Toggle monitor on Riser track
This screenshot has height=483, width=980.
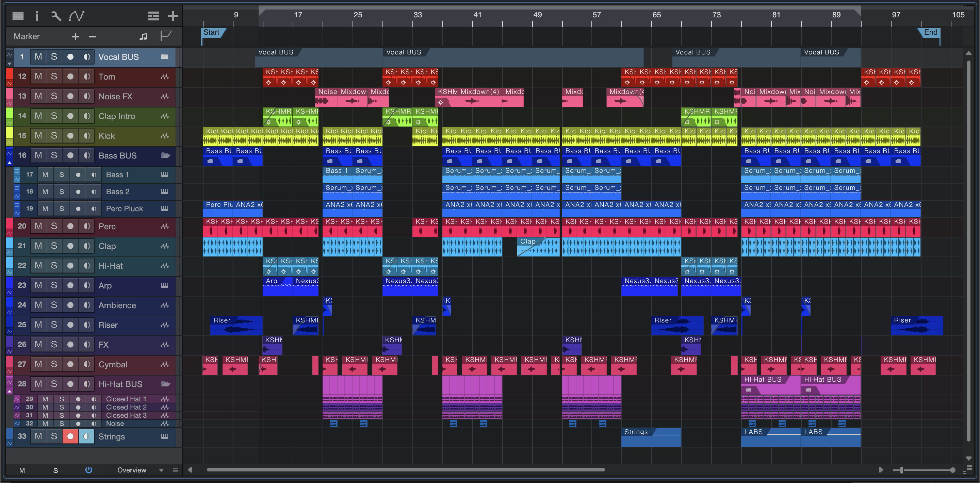click(87, 325)
